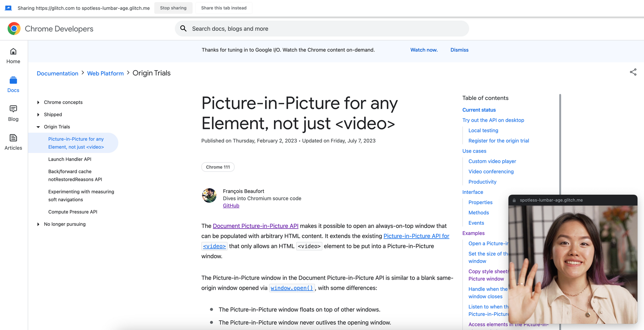Viewport: 644px width, 330px height.
Task: Open the Web Platform breadcrumb link
Action: click(105, 73)
